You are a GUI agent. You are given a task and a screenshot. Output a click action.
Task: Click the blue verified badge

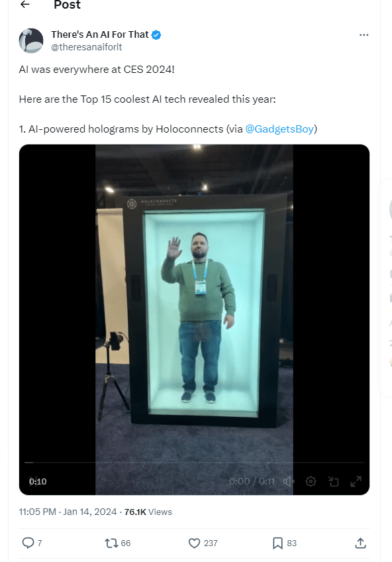[156, 34]
